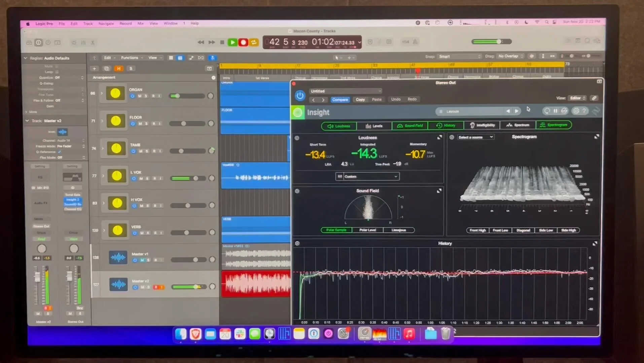The image size is (644, 363).
Task: Expand the VERB track stack
Action: tap(104, 230)
